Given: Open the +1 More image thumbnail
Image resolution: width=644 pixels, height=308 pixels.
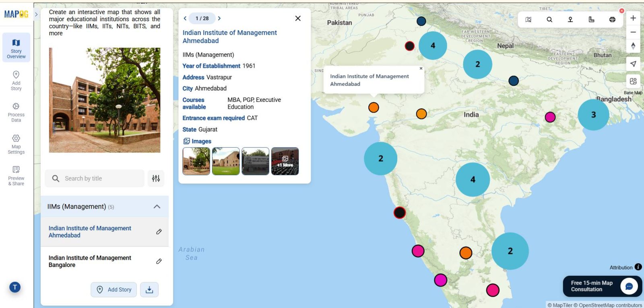Looking at the screenshot, I should pyautogui.click(x=285, y=161).
